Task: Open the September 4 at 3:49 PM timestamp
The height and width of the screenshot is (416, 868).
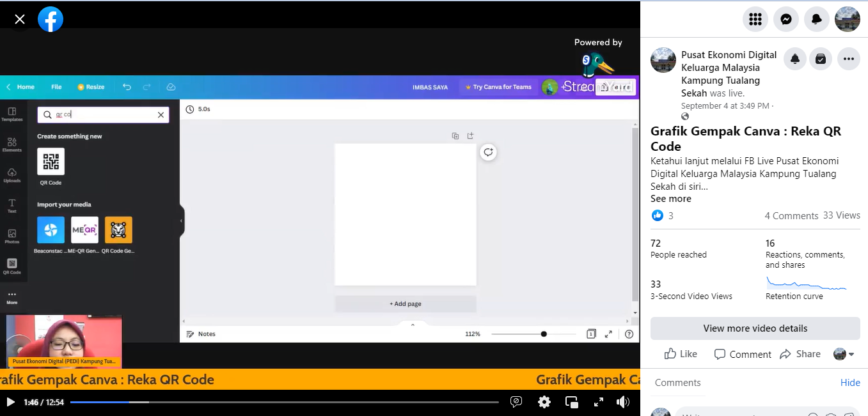Action: pos(725,105)
